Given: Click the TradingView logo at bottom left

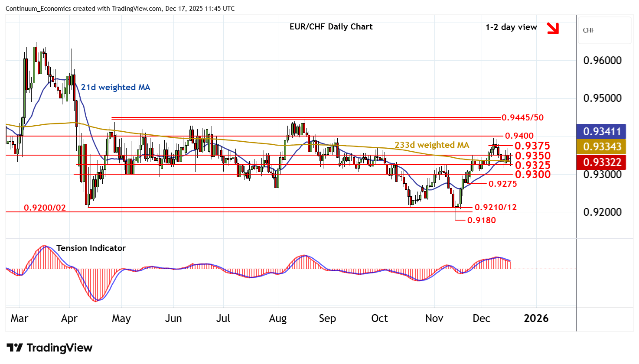Looking at the screenshot, I should [x=49, y=348].
